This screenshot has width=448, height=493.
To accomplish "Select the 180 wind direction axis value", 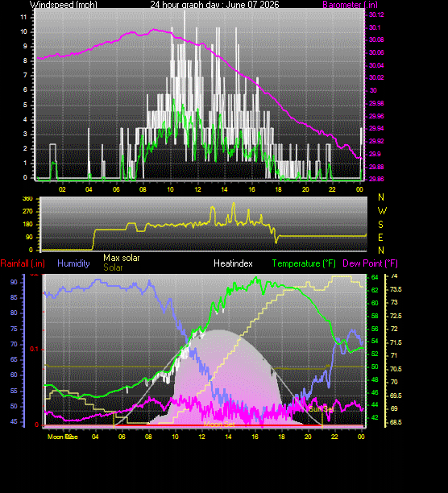I will click(27, 224).
